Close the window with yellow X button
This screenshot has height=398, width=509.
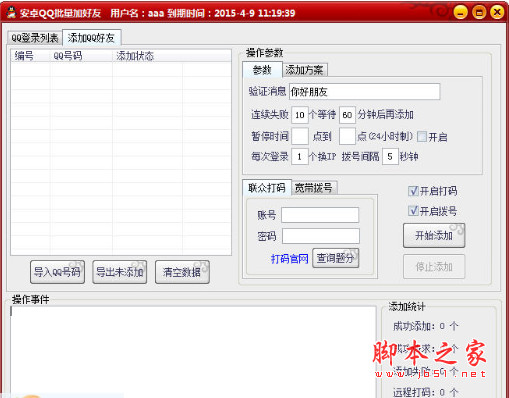tap(497, 13)
